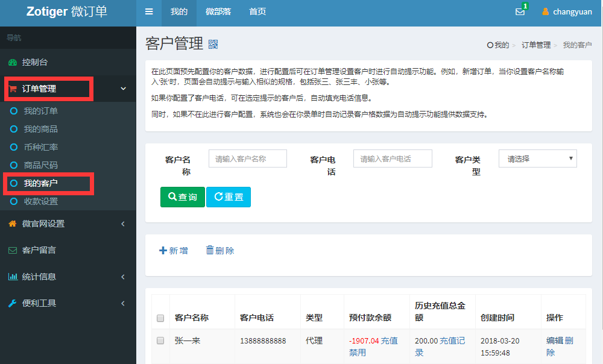Click the 预付款余额 column header
Viewport: 603px width, 364px height.
point(370,318)
